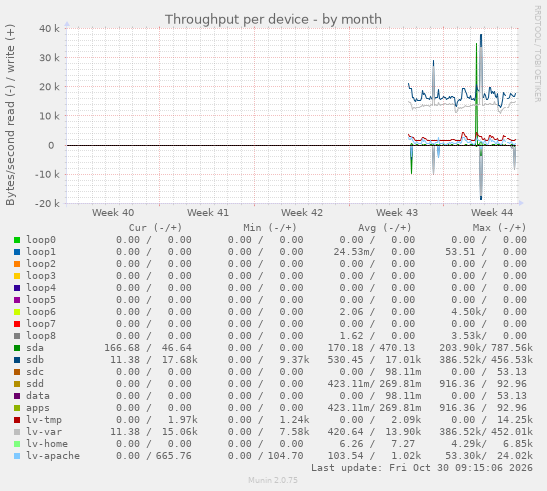
Task: Select the data legend label
Action: tap(38, 396)
